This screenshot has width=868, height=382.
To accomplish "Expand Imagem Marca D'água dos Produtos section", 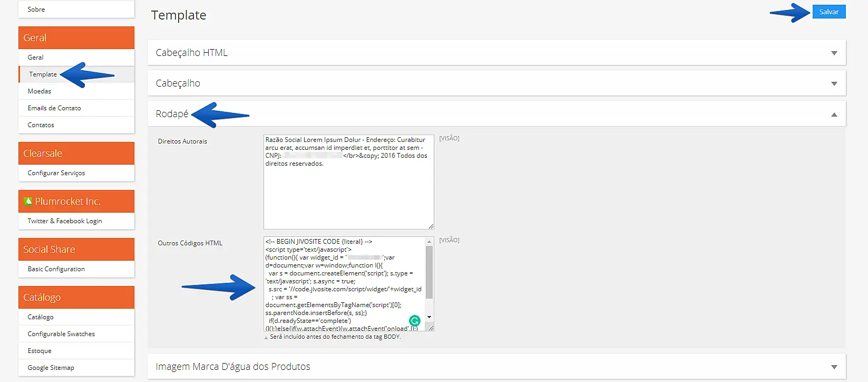I will [x=834, y=367].
